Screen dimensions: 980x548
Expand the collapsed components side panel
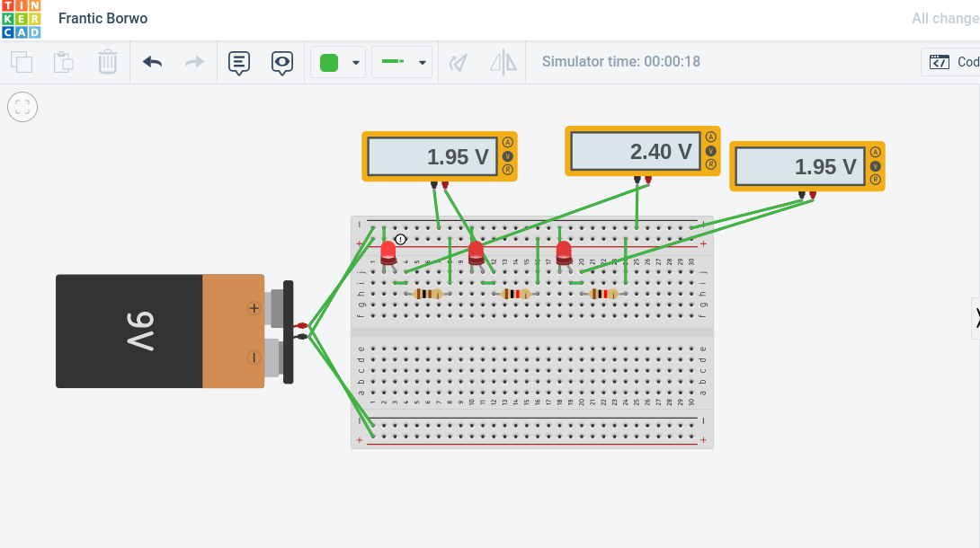click(x=976, y=319)
